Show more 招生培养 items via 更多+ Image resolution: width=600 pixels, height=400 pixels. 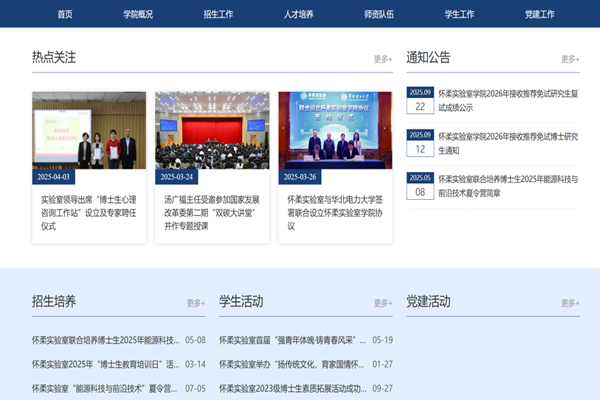tap(196, 303)
